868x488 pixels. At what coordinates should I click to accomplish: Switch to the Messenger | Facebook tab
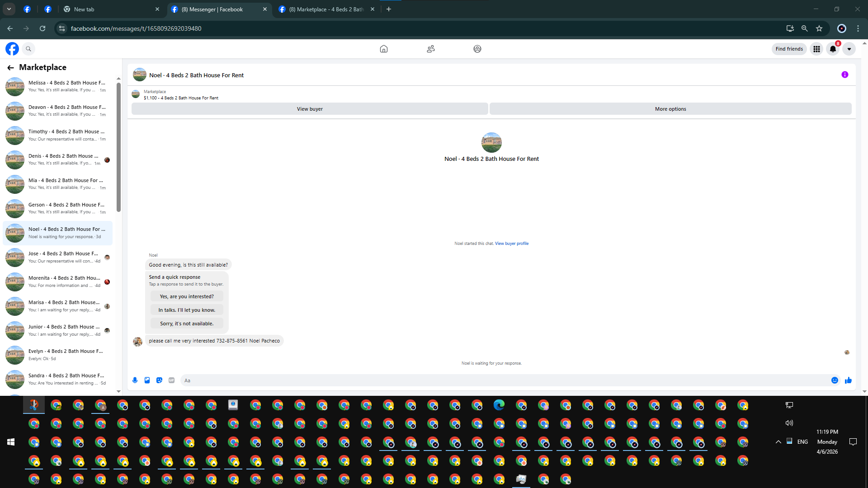coord(219,9)
